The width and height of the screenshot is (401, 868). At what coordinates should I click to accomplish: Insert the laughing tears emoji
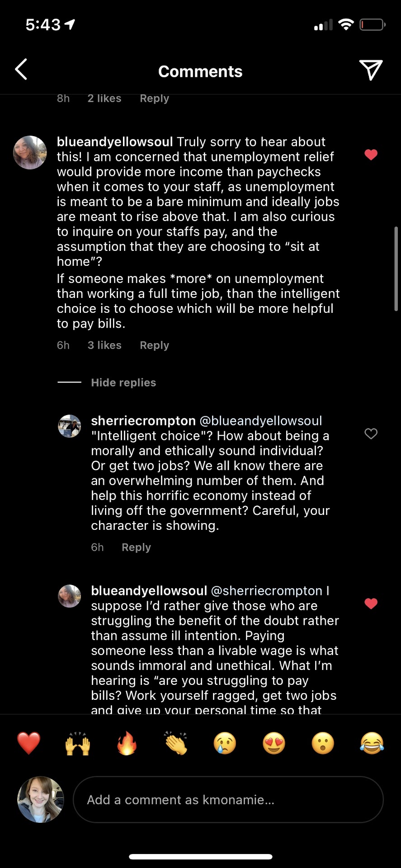click(x=372, y=743)
